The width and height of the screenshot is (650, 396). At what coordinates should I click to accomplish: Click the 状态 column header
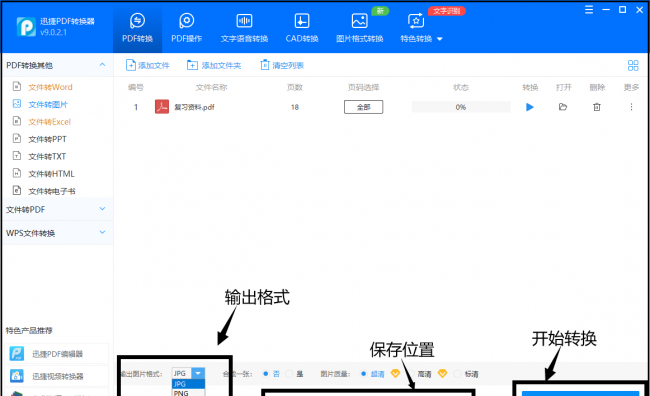461,87
